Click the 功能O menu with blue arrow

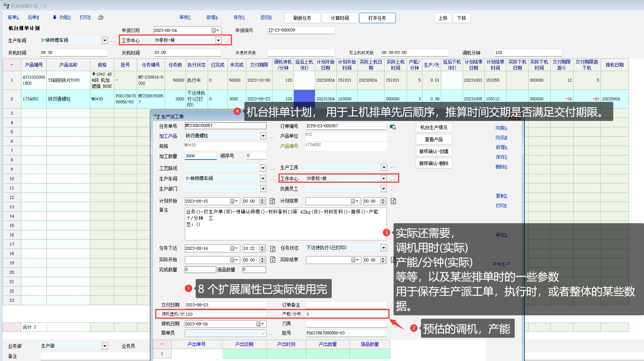click(x=61, y=17)
